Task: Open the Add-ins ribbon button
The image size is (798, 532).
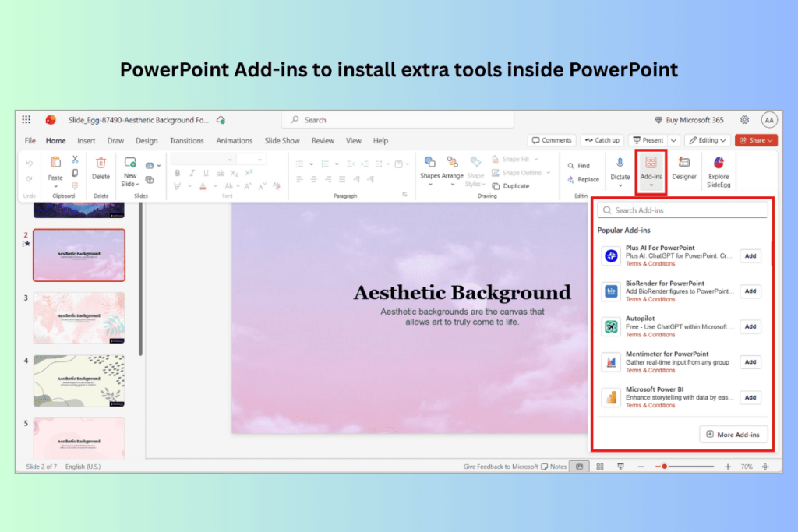Action: (651, 171)
